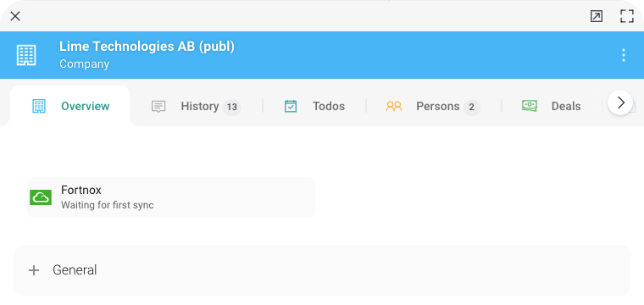Image resolution: width=644 pixels, height=305 pixels.
Task: Select the Overview tab
Action: point(69,106)
